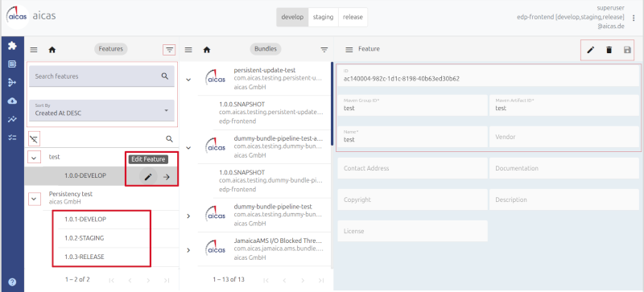Viewport: 644px width, 292px height.
Task: Collapse the Persistency test feature
Action: click(x=34, y=199)
